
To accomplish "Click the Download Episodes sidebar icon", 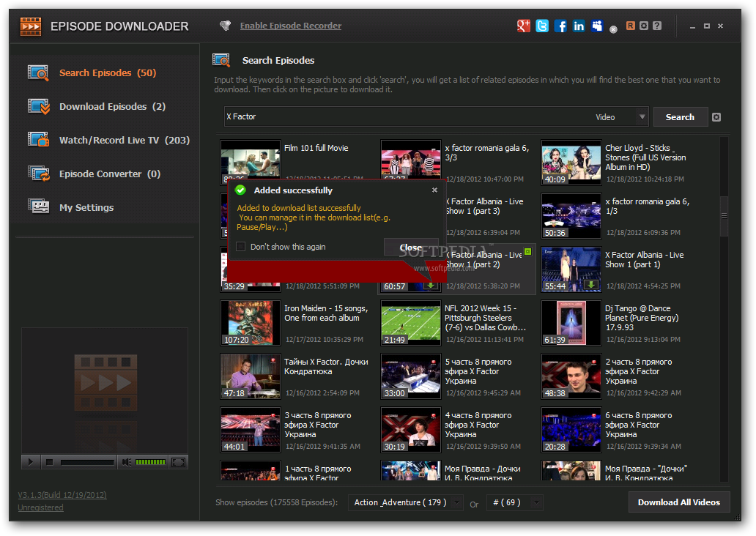I will pos(38,106).
